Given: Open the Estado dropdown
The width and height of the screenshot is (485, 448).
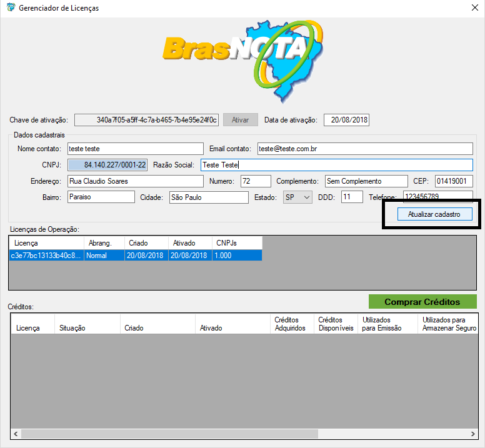Looking at the screenshot, I should click(x=297, y=197).
